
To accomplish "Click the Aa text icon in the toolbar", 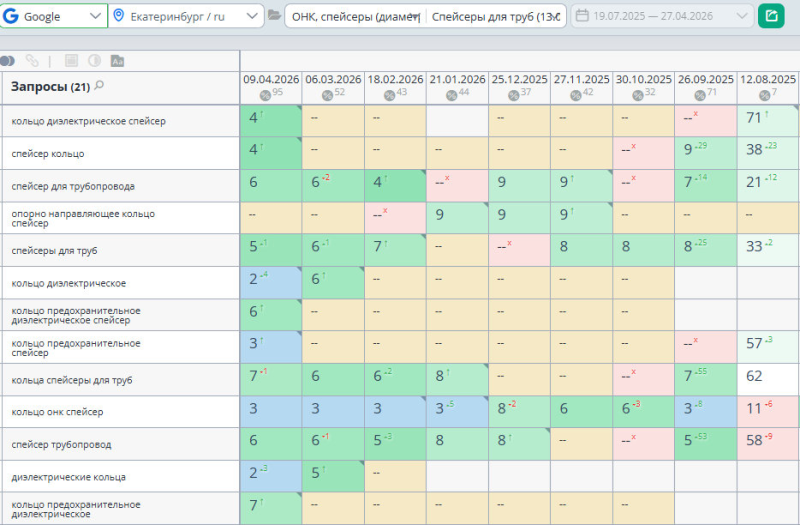I will click(x=117, y=61).
